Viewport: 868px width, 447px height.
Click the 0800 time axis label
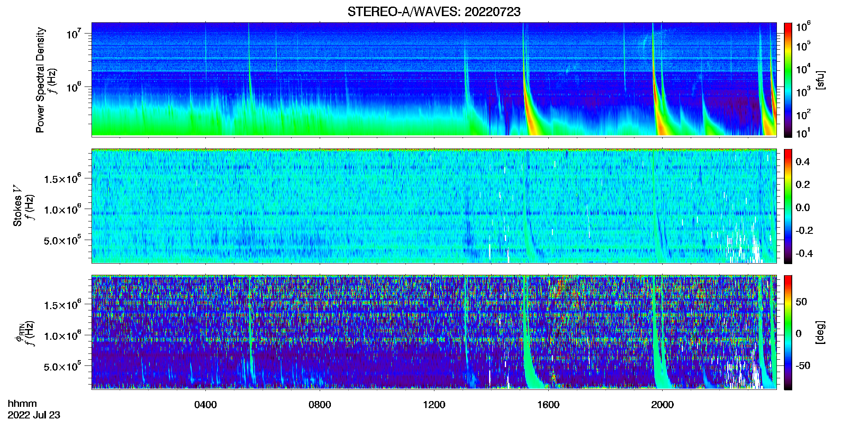click(320, 405)
